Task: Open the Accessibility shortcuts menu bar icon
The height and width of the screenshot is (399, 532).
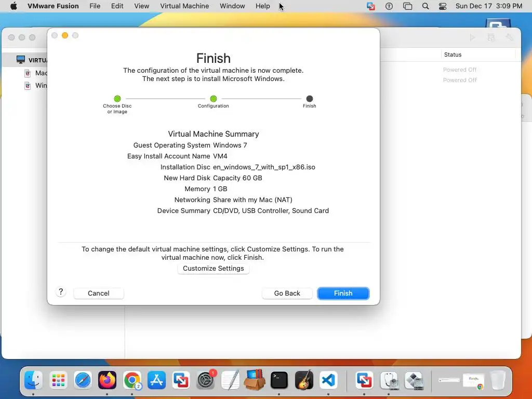Action: click(389, 6)
